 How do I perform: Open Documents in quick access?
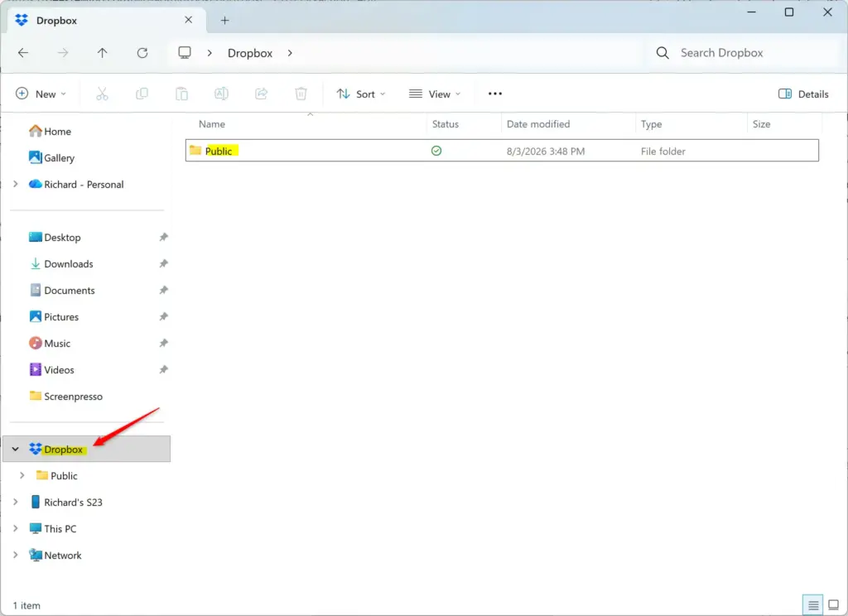coord(61,290)
